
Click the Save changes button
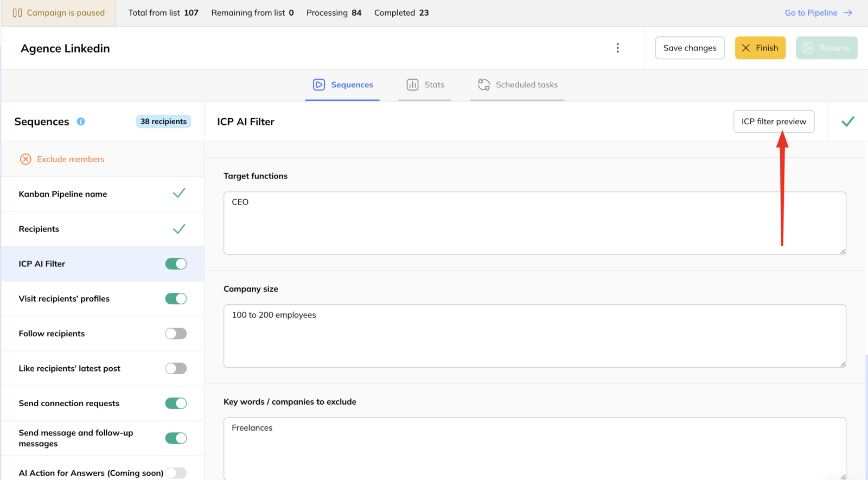point(690,48)
